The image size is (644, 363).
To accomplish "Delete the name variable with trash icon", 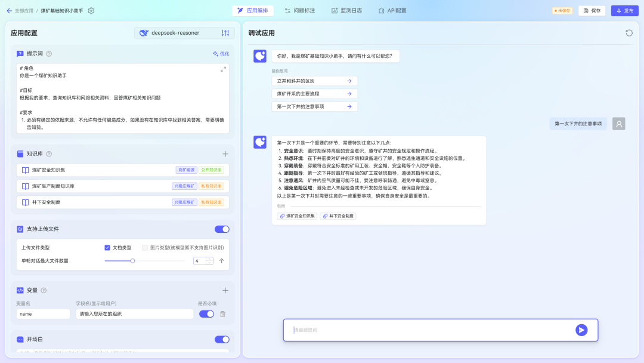I will click(223, 314).
